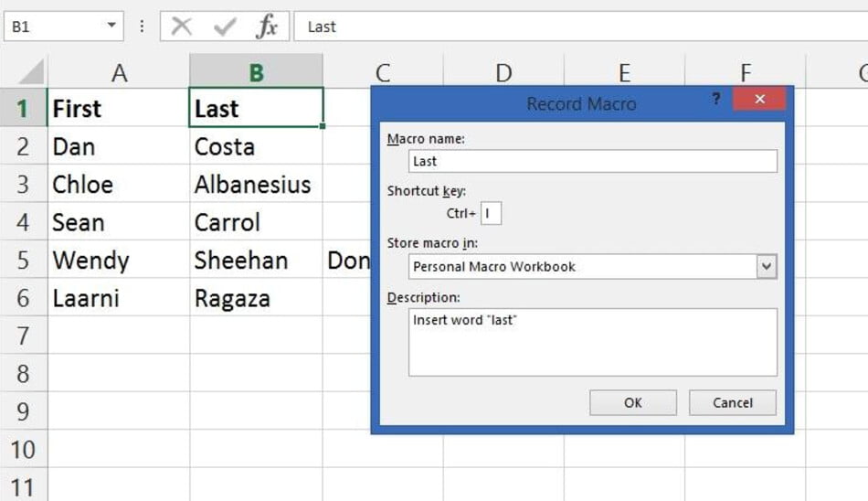Image resolution: width=868 pixels, height=501 pixels.
Task: Click the fill handle of cell B1
Action: pyautogui.click(x=323, y=126)
